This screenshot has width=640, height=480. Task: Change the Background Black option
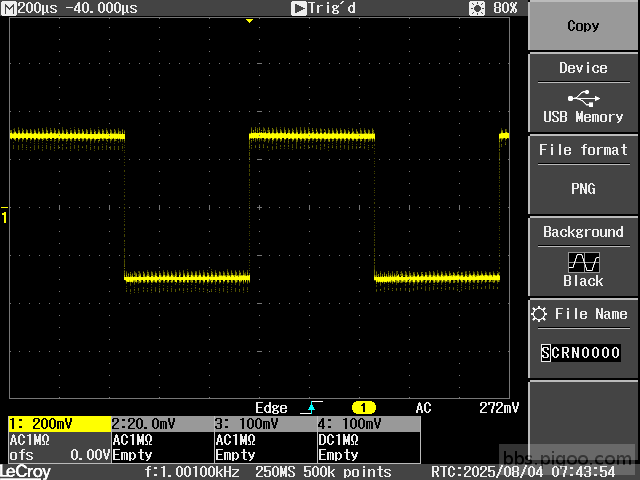pos(583,281)
